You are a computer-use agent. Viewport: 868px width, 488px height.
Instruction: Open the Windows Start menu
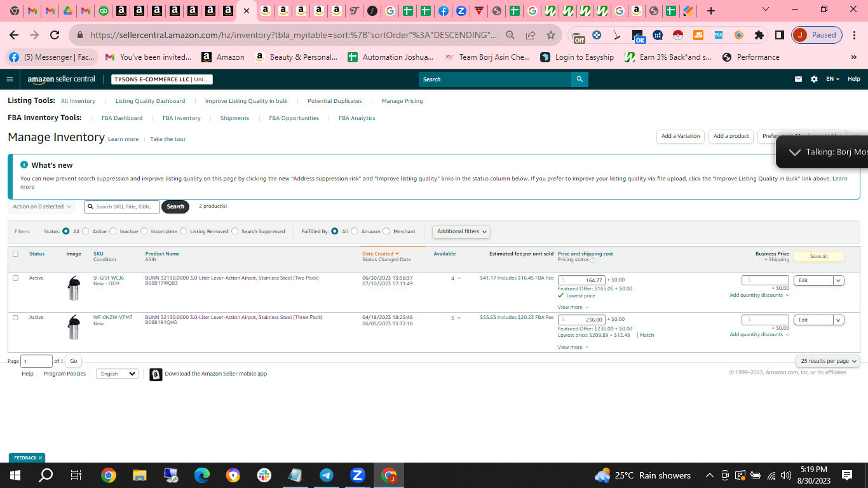(x=15, y=475)
